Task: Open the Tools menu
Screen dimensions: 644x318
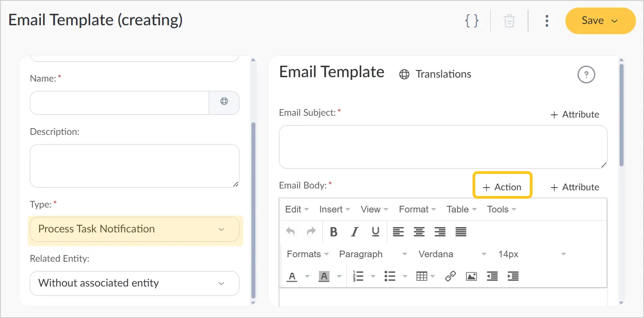Action: point(501,209)
